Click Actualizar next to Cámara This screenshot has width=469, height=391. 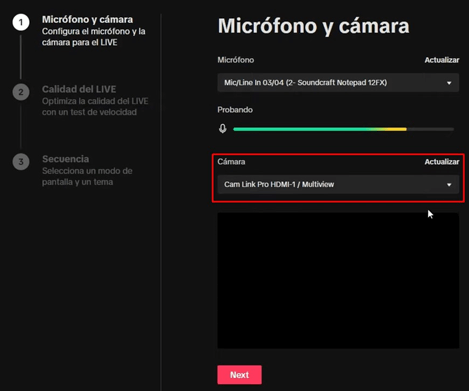(442, 162)
